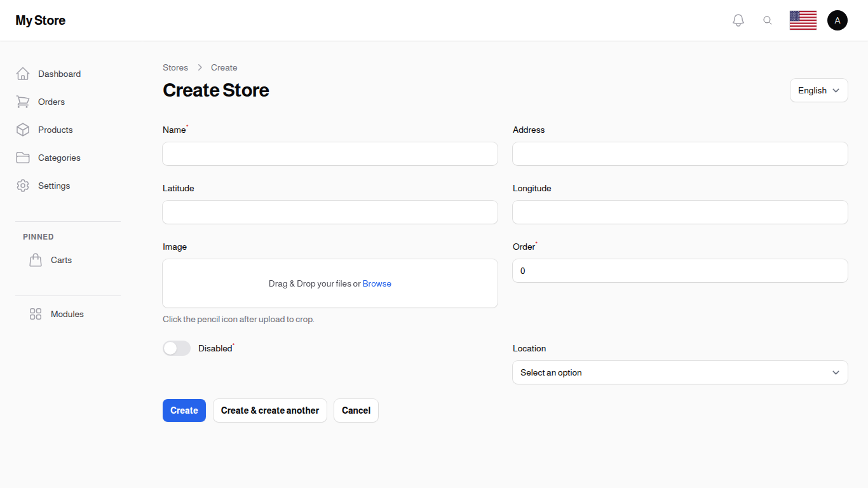This screenshot has height=488, width=868.
Task: Select the Orders cart icon
Action: [x=23, y=102]
